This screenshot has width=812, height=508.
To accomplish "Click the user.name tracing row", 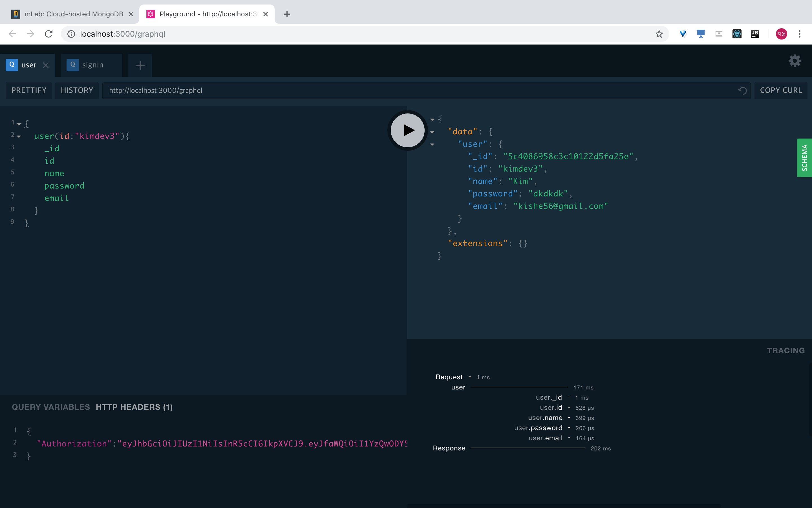I will point(561,418).
